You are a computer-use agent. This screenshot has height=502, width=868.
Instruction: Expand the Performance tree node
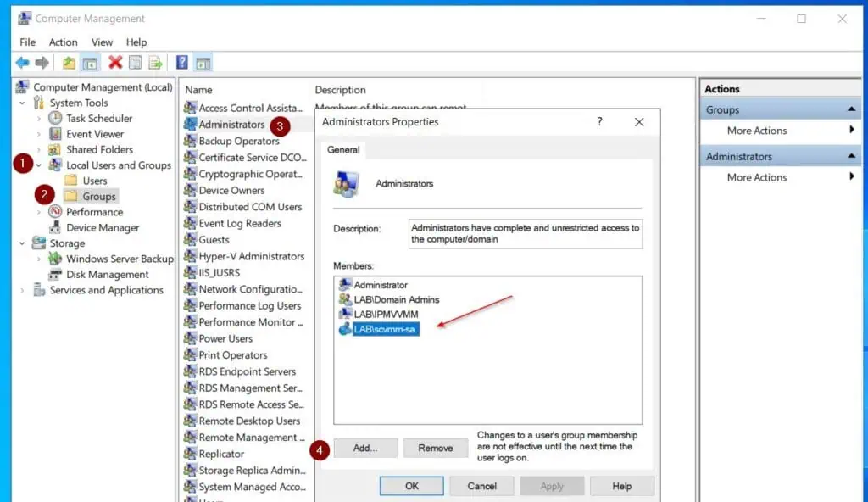pyautogui.click(x=39, y=212)
